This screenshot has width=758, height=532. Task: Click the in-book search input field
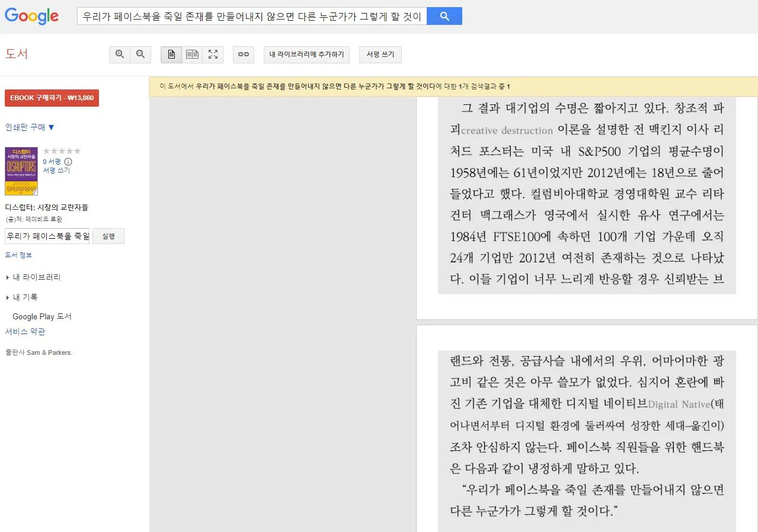click(x=47, y=236)
